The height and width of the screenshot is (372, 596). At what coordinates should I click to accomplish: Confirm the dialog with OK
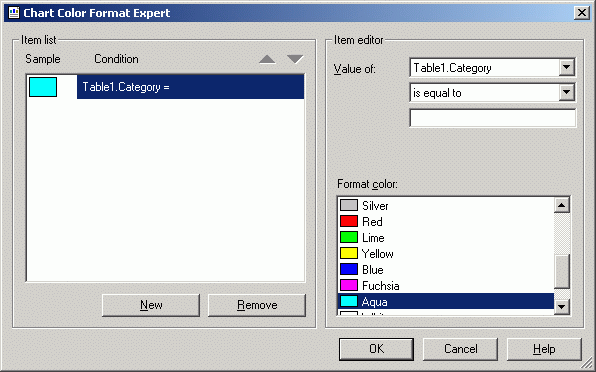(x=376, y=349)
